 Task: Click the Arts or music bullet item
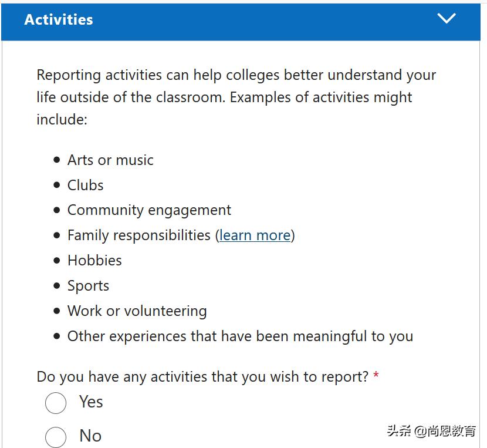pyautogui.click(x=110, y=160)
